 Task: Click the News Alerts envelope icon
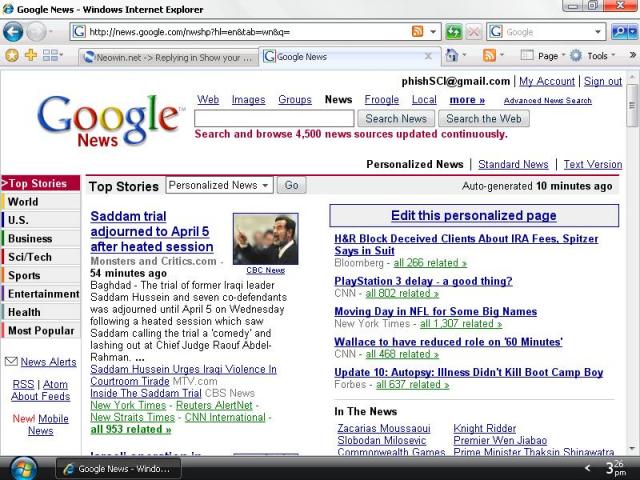click(11, 361)
